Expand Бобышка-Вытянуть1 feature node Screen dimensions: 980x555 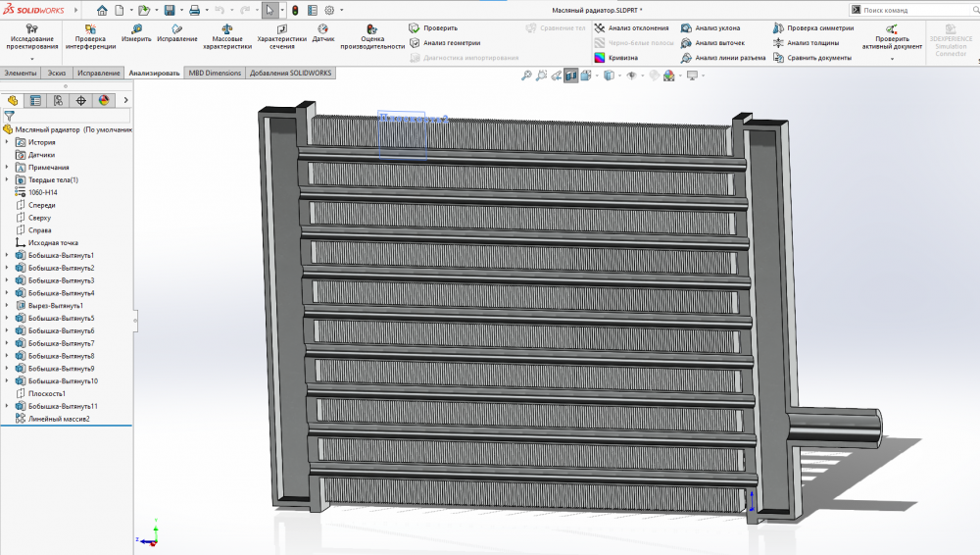pyautogui.click(x=7, y=255)
